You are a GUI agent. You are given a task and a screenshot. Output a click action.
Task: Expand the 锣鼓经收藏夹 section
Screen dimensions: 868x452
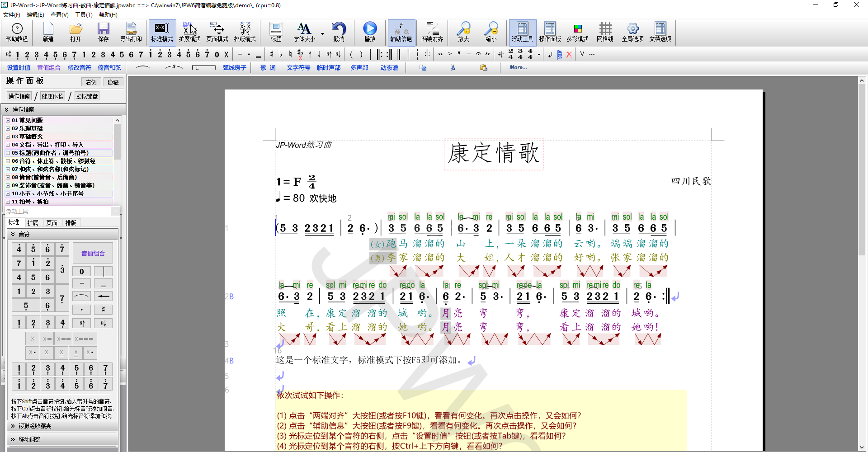click(63, 426)
